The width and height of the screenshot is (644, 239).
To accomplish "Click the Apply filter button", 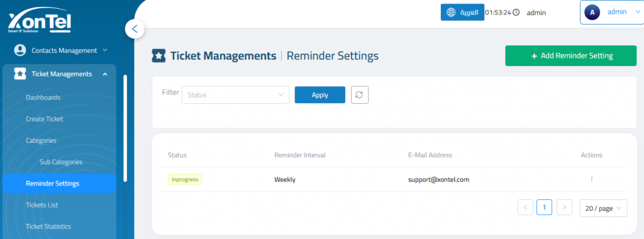I will click(320, 95).
